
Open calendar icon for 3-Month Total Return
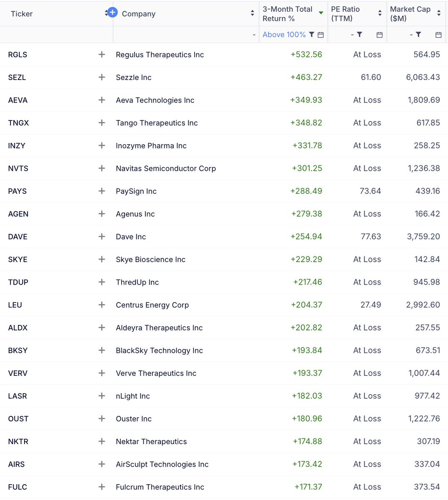(x=320, y=35)
